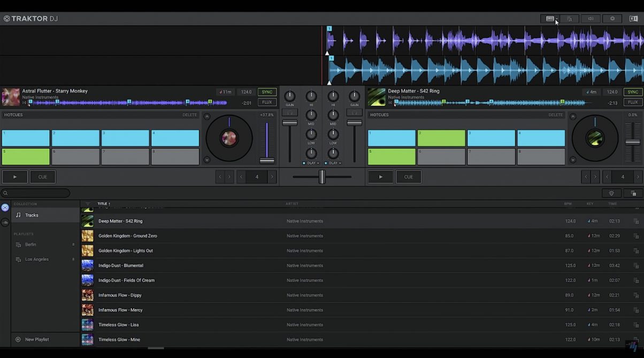644x358 pixels.
Task: Open the settings gear icon in the top toolbar
Action: click(611, 18)
